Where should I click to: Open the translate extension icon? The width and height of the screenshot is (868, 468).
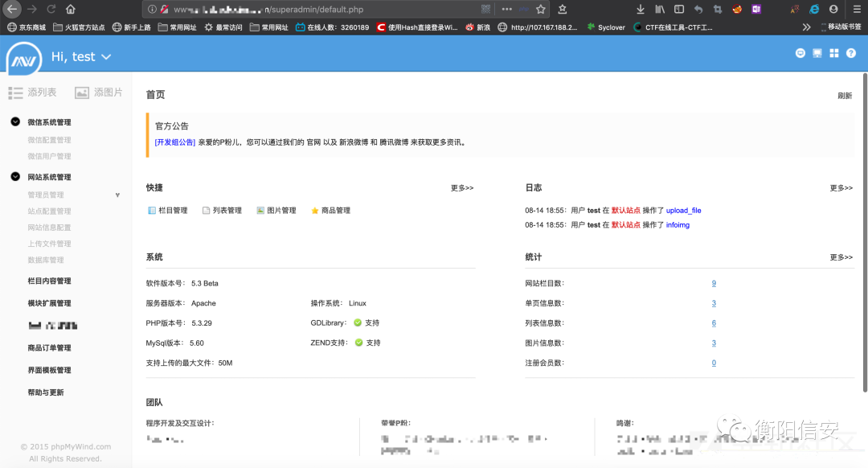(x=795, y=9)
